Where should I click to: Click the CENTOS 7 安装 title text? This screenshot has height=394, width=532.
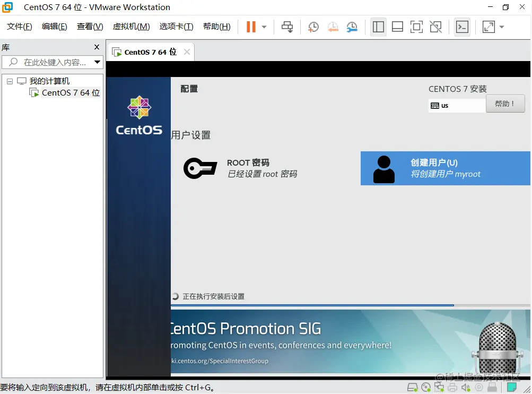[x=457, y=89]
